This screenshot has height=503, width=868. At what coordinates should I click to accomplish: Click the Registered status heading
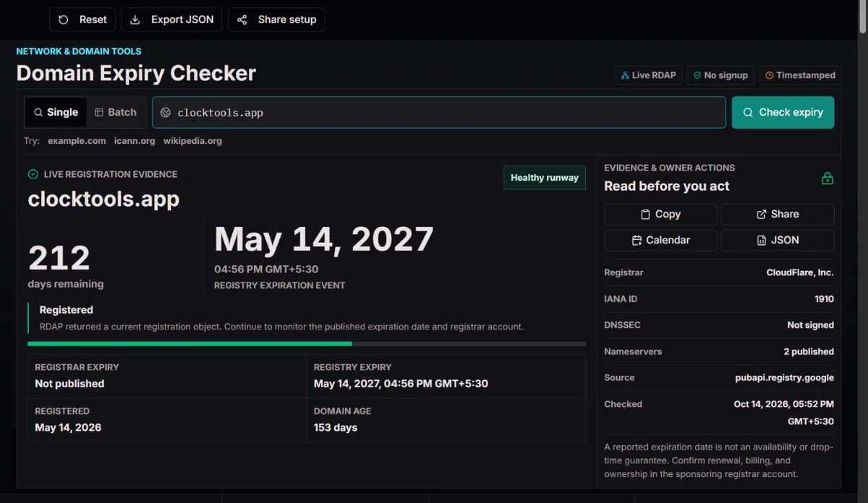coord(67,310)
